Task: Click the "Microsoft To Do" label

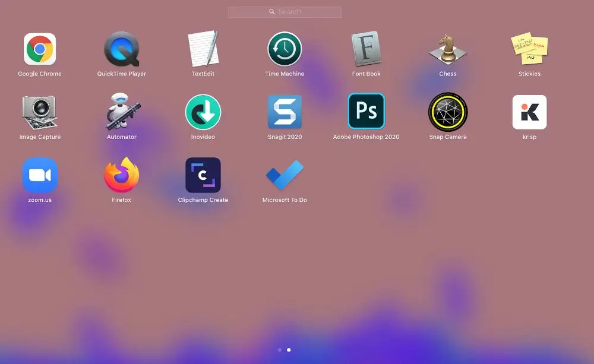Action: tap(285, 200)
